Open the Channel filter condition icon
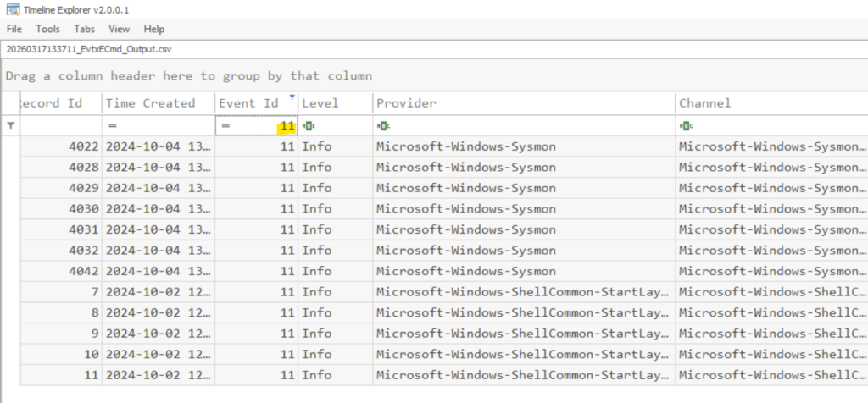Image resolution: width=868 pixels, height=403 pixels. click(x=685, y=125)
